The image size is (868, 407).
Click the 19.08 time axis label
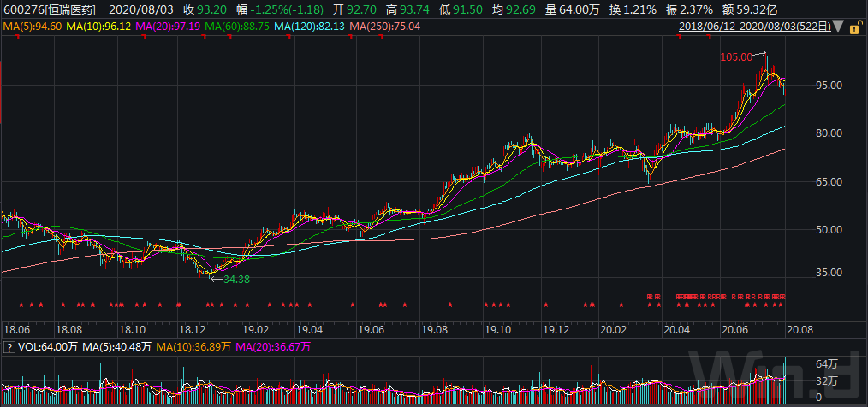(435, 330)
